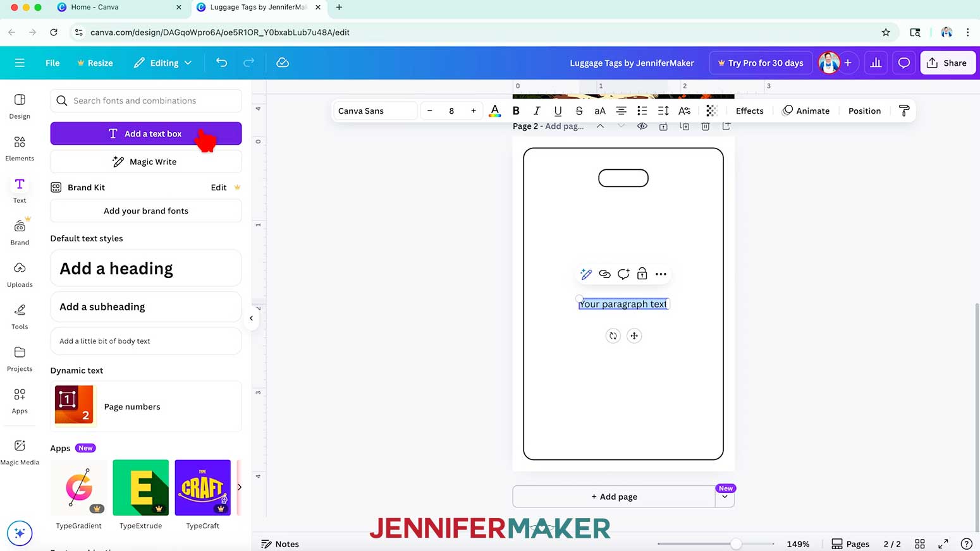Click the Share button
980x551 pixels.
click(948, 63)
